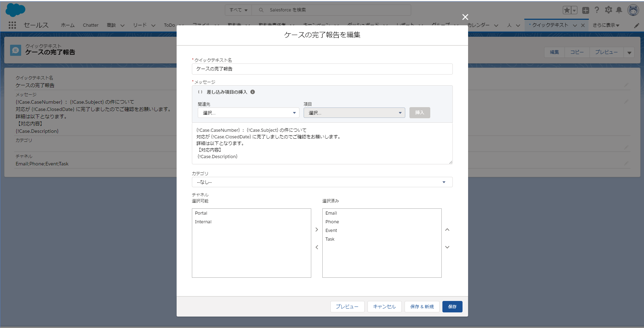Open the 項目 dropdown

pos(354,113)
